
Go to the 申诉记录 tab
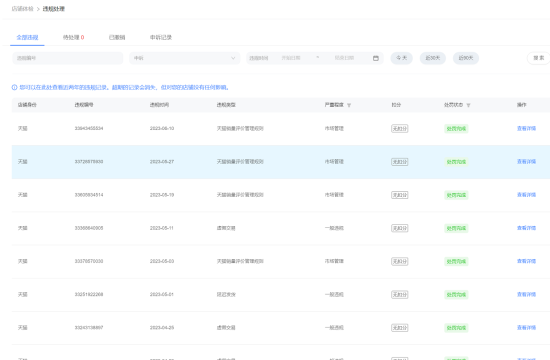tap(161, 37)
